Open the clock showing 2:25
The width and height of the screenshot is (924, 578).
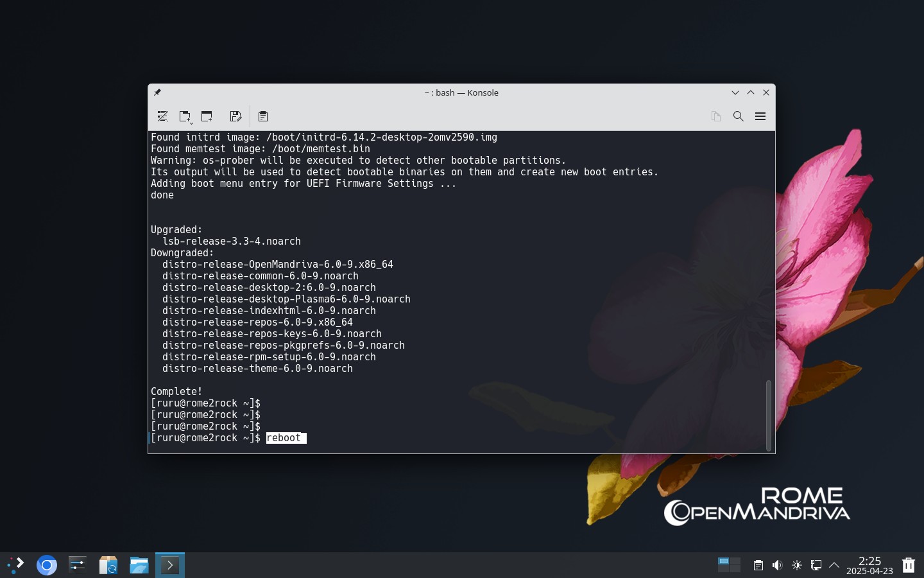869,565
